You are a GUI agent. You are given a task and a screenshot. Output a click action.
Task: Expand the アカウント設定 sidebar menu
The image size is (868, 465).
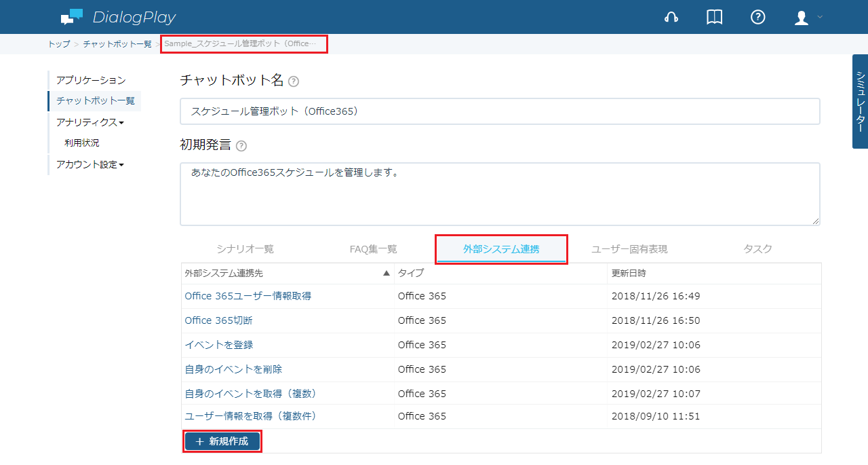point(90,164)
